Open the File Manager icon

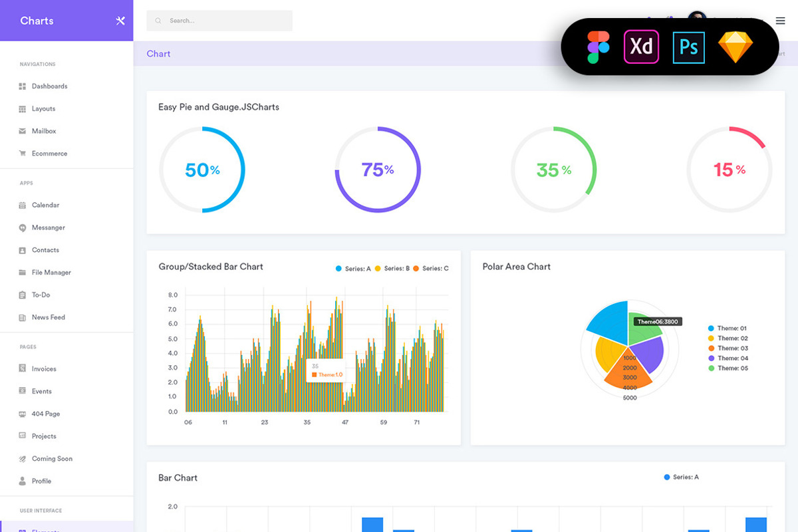pos(23,272)
